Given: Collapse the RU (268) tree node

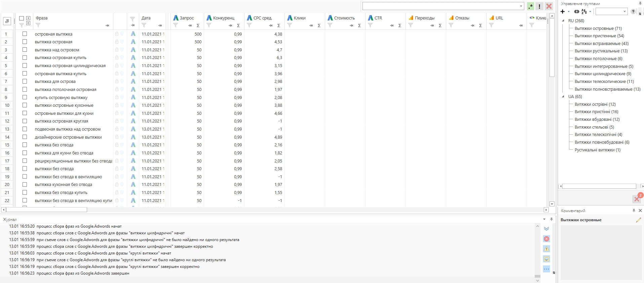Looking at the screenshot, I should click(x=563, y=20).
